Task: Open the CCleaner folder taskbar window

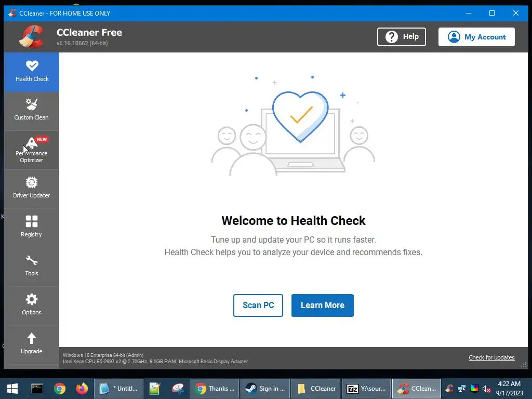Action: point(316,389)
